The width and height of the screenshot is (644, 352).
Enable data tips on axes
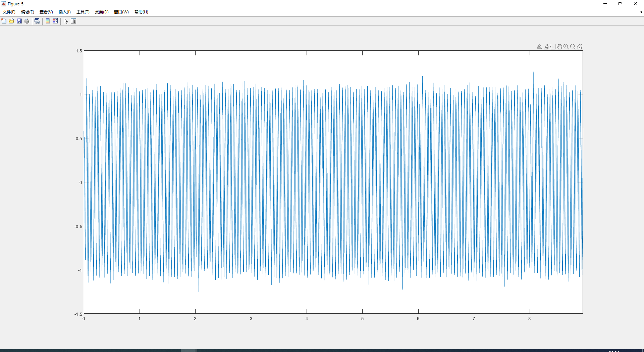click(553, 47)
